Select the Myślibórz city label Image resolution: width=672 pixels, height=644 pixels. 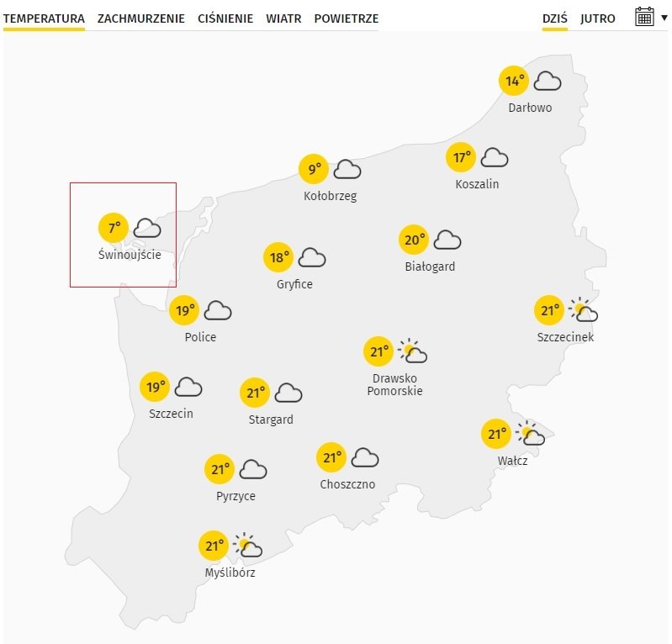(x=230, y=573)
